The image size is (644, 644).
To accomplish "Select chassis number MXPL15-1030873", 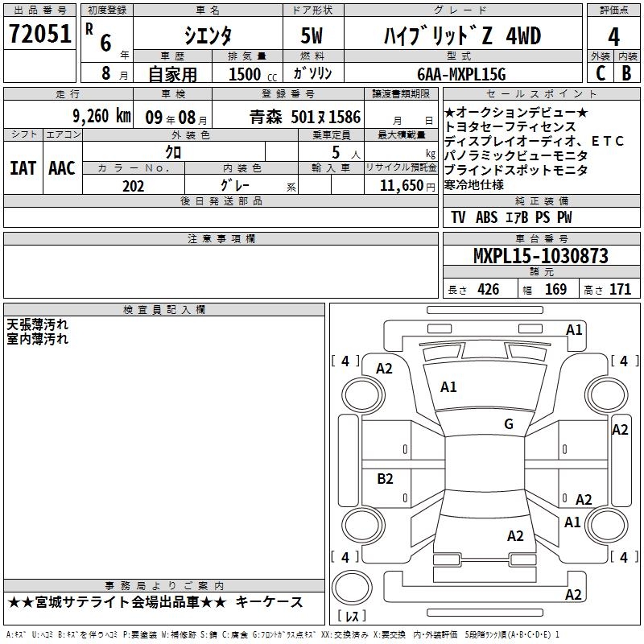I will pos(541,256).
